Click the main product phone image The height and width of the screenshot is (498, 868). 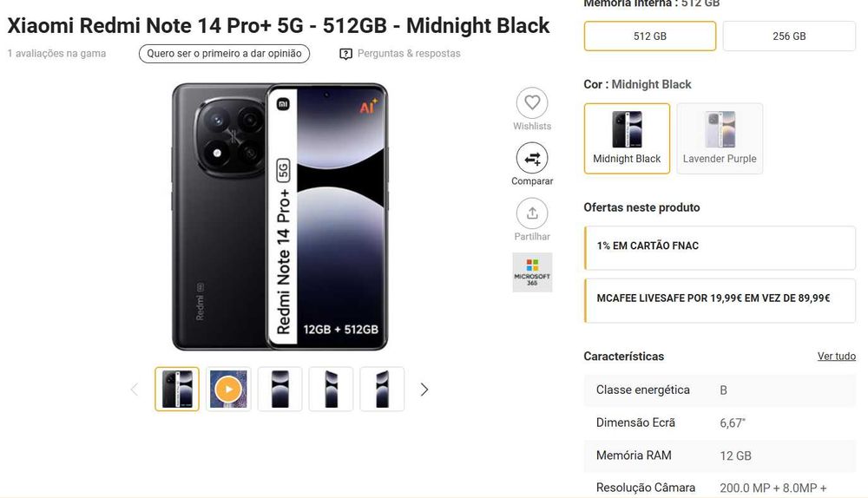pyautogui.click(x=279, y=217)
